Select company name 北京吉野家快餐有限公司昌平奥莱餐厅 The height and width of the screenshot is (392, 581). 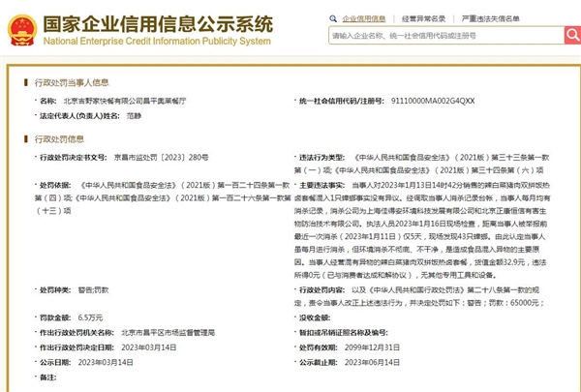point(125,101)
